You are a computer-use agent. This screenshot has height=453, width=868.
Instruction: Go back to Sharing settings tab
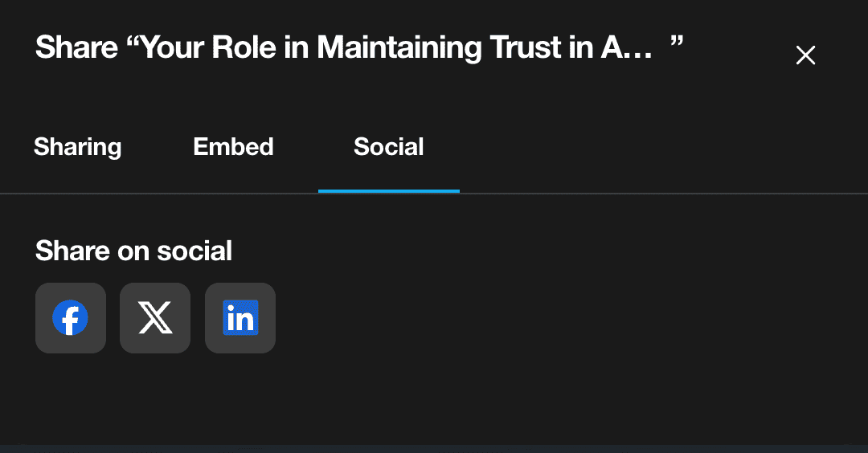click(x=78, y=147)
